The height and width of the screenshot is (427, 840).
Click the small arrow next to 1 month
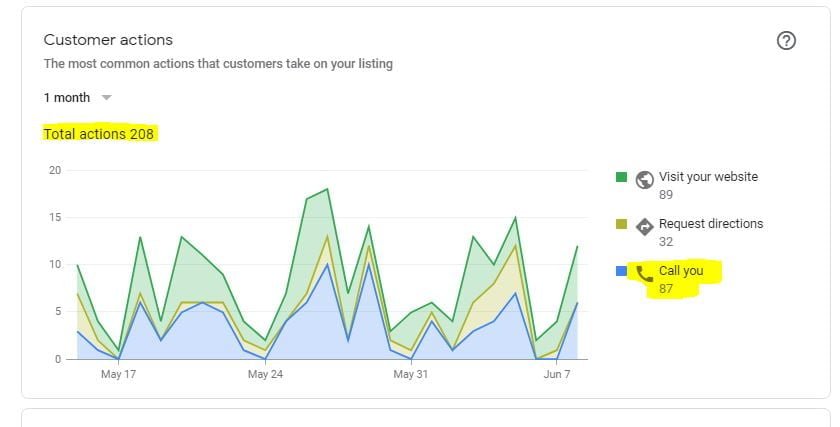pyautogui.click(x=107, y=98)
